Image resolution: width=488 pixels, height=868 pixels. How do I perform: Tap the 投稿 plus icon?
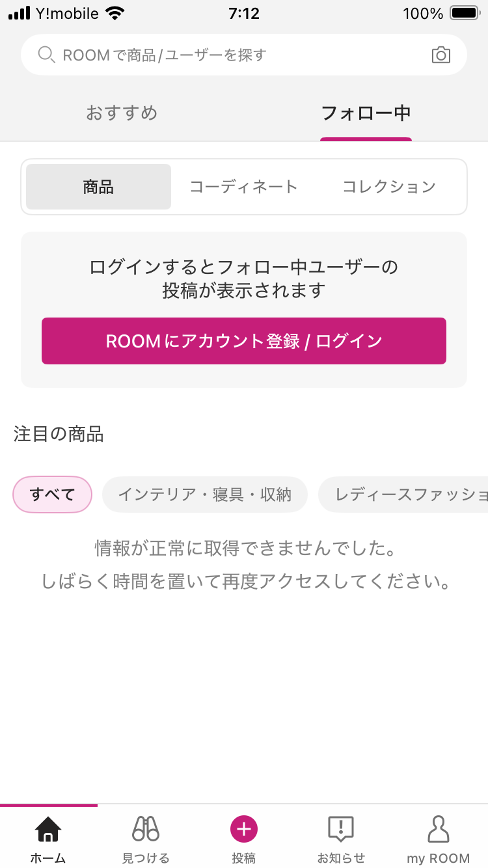click(x=244, y=830)
